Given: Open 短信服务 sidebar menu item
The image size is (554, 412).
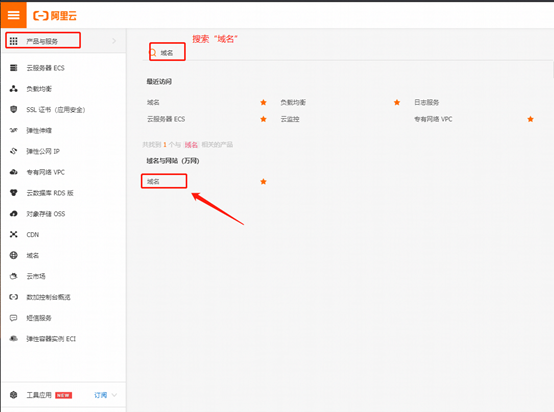Looking at the screenshot, I should 64,318.
